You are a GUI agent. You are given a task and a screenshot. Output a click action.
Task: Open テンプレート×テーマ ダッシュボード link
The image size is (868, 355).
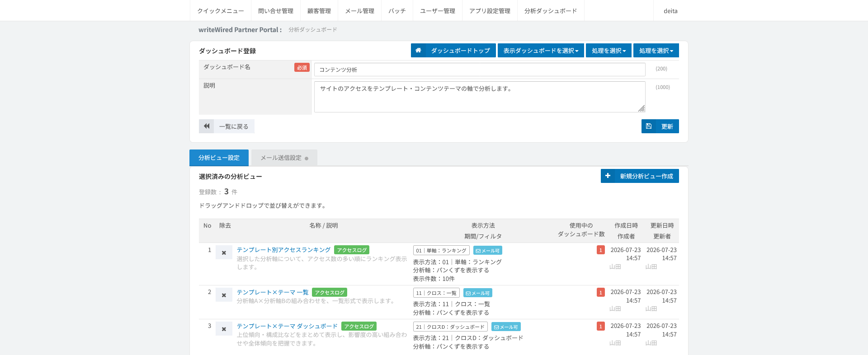(x=287, y=326)
